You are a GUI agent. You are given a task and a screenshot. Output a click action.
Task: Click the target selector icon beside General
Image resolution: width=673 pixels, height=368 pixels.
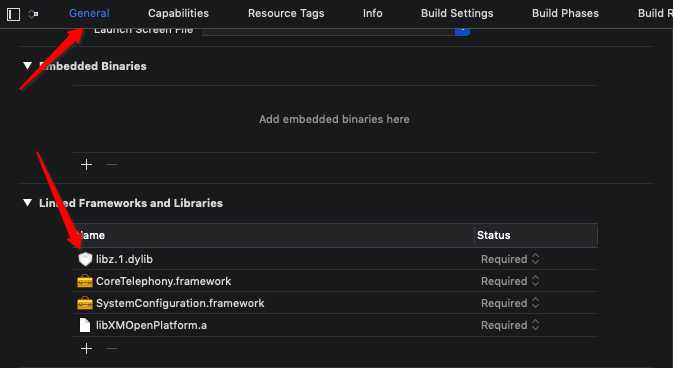pos(33,14)
